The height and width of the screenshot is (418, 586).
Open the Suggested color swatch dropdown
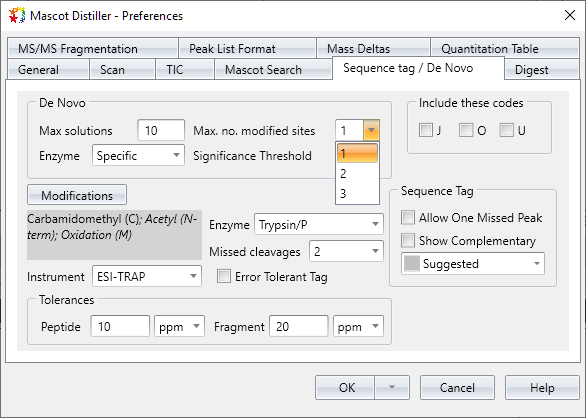pyautogui.click(x=473, y=264)
